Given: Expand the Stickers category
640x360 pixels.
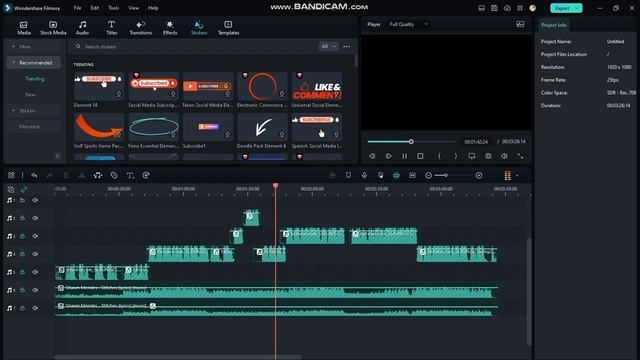Looking at the screenshot, I should coord(13,111).
